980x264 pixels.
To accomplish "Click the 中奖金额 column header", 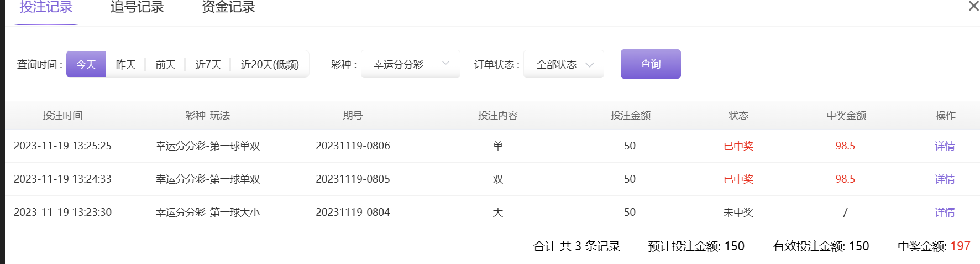I will coord(846,116).
